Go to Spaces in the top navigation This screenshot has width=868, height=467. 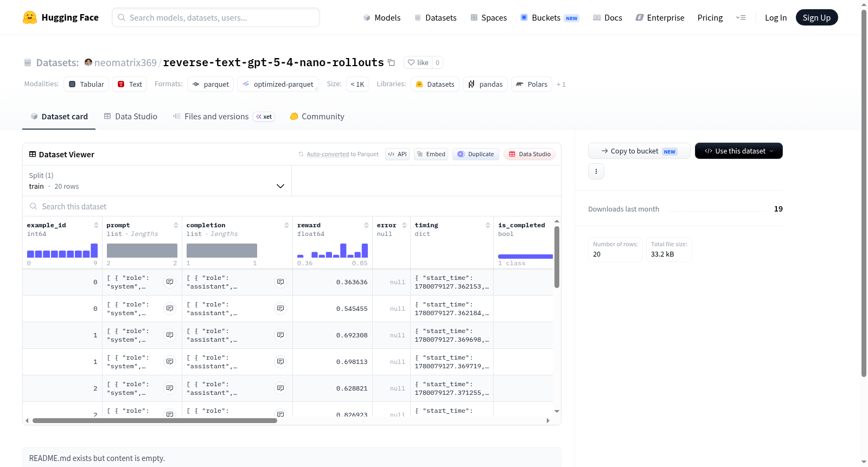pos(489,18)
